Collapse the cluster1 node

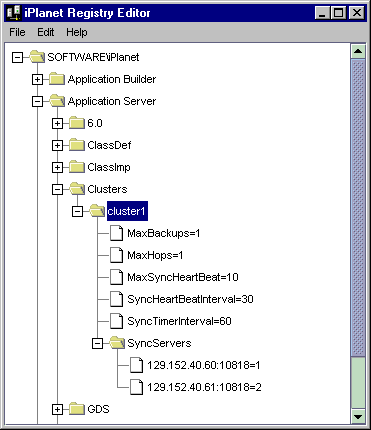coord(77,211)
